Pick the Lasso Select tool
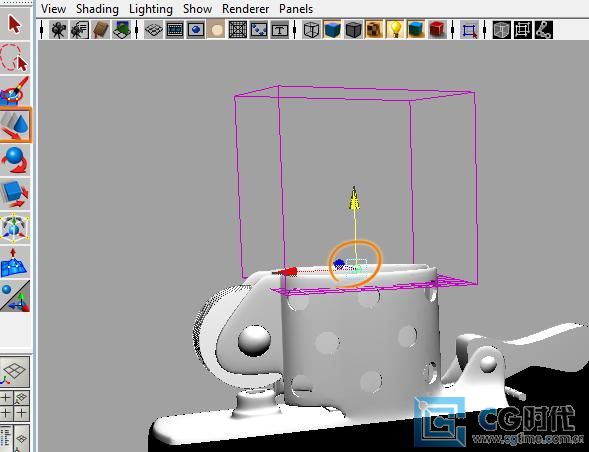 coord(15,57)
